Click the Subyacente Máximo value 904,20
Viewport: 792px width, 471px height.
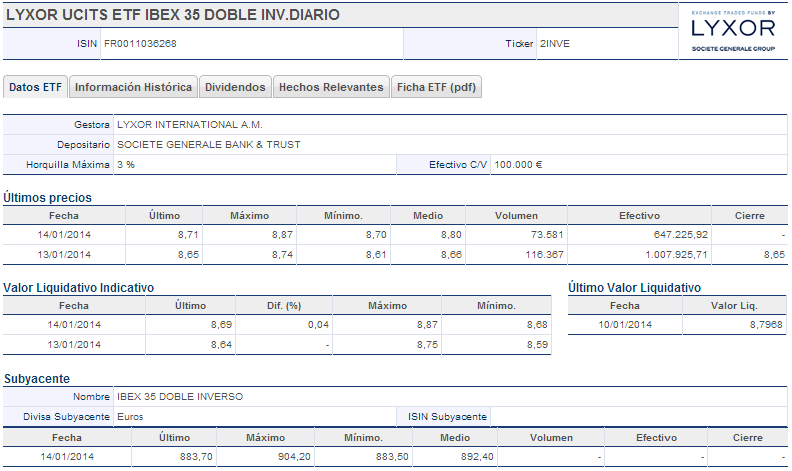pos(294,456)
